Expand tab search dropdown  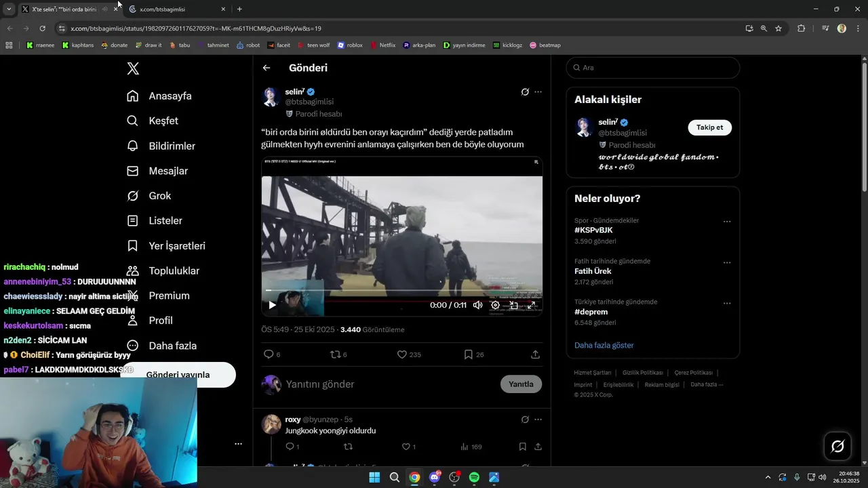pyautogui.click(x=9, y=9)
